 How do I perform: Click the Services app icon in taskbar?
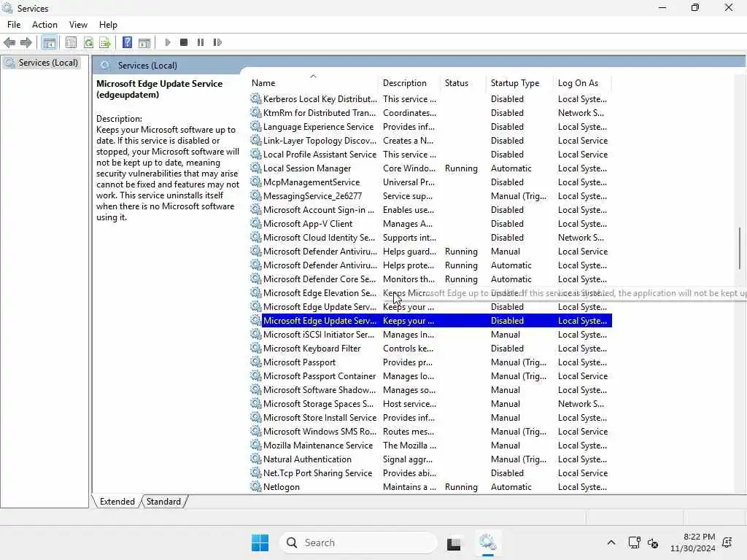pos(487,542)
